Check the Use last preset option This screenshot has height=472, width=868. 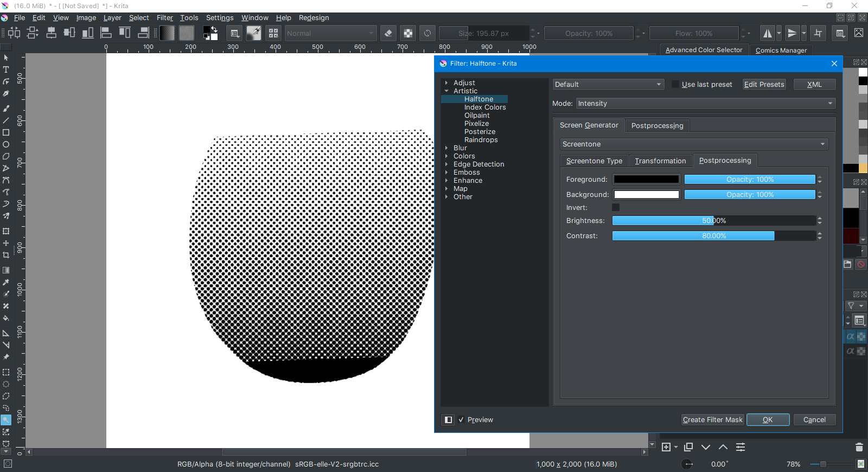point(675,85)
